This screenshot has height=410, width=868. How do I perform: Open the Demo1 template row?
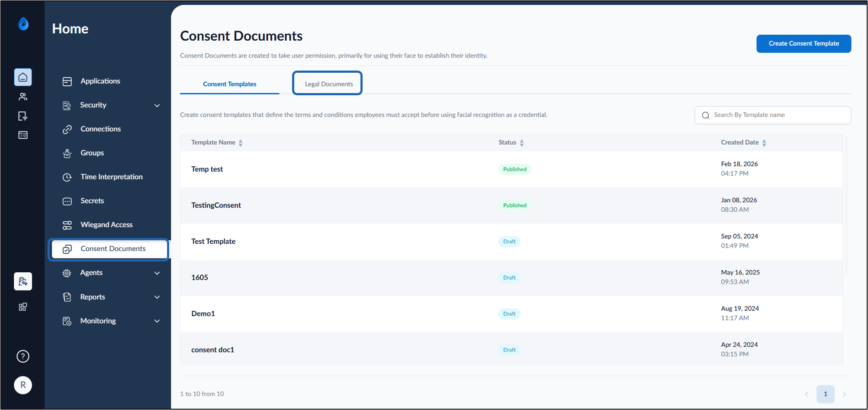click(x=511, y=314)
